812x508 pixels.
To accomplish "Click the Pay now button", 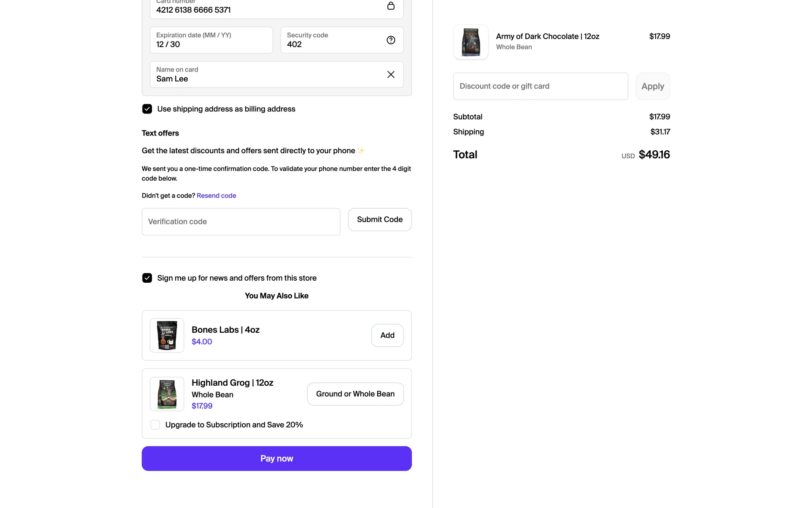I will pos(277,458).
